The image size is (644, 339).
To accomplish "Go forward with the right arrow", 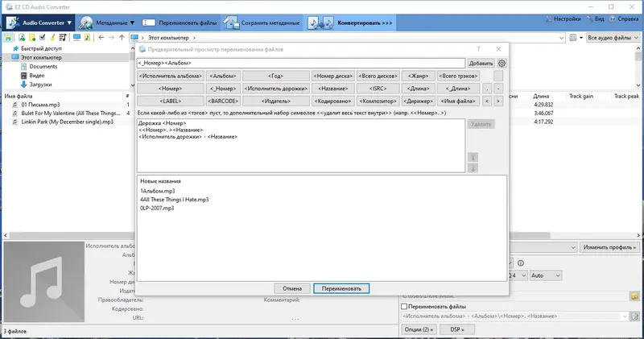I will 111,37.
